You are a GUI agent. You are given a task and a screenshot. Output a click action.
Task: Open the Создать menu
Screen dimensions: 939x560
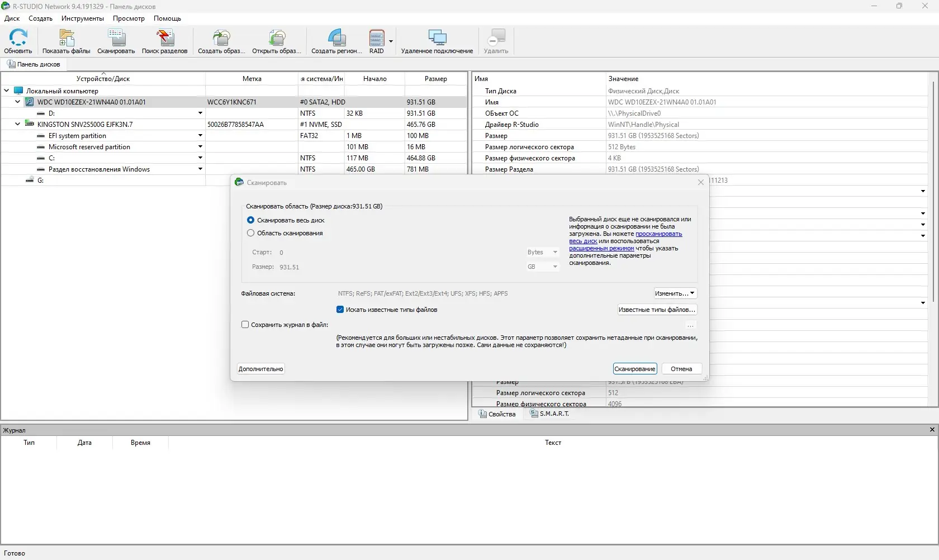coord(40,18)
